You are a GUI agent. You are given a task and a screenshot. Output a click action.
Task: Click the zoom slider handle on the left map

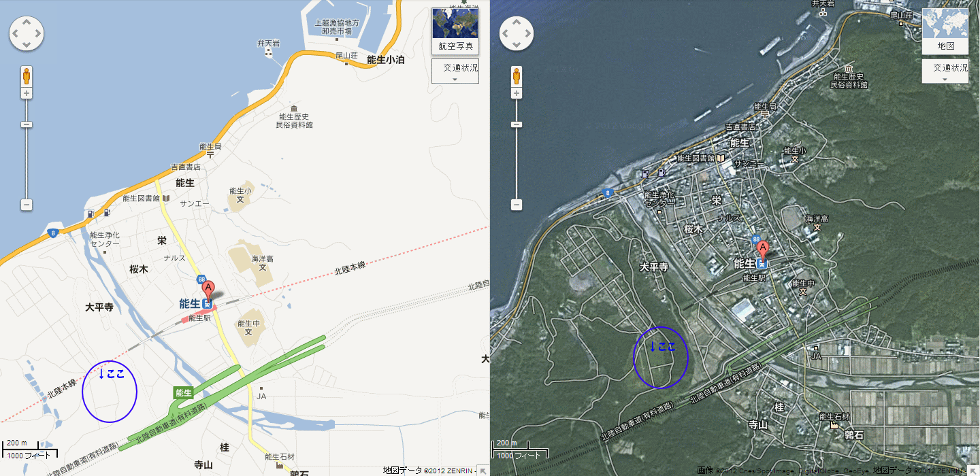(27, 124)
